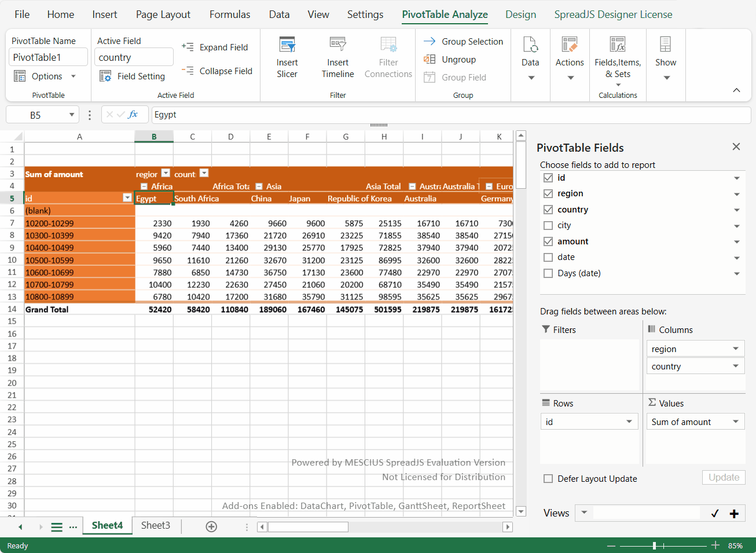Check the city field checkbox
Viewport: 756px width, 553px height.
pos(548,225)
